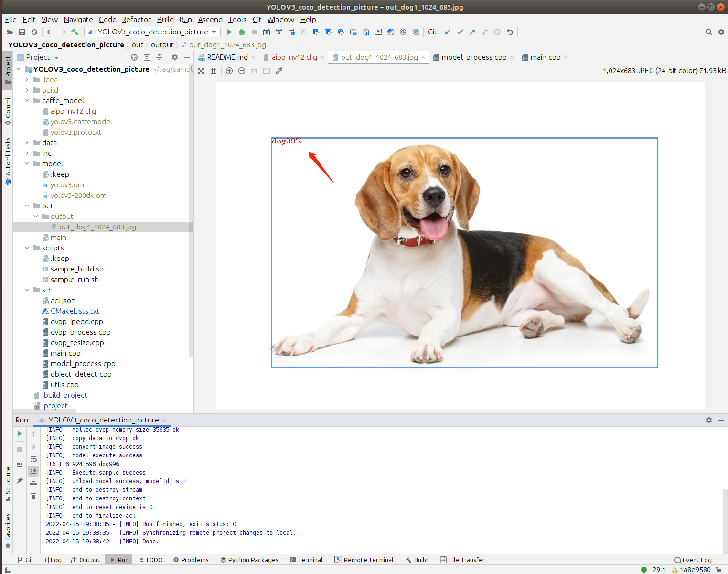Click the Git rollback arrow icon
Screen dimensions: 728x574
click(x=510, y=32)
